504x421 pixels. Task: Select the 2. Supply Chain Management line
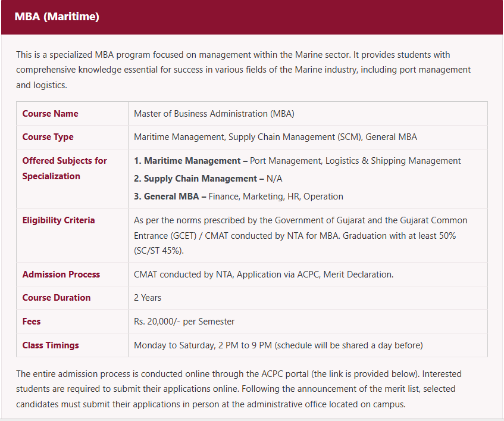pos(208,179)
